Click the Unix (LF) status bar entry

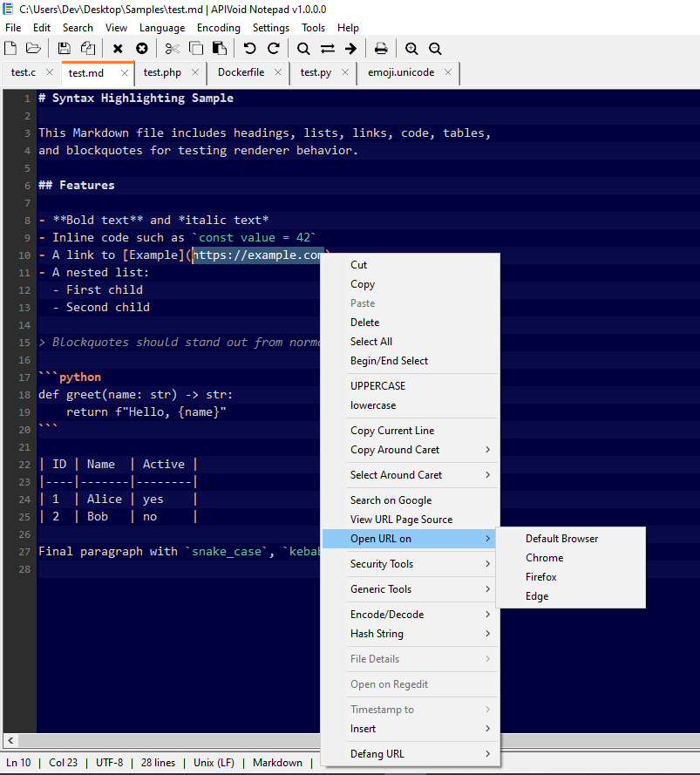(214, 763)
